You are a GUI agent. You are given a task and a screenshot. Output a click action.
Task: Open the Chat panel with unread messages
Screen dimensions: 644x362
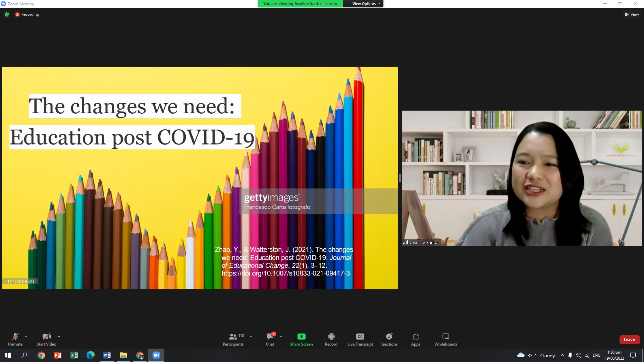click(x=270, y=339)
